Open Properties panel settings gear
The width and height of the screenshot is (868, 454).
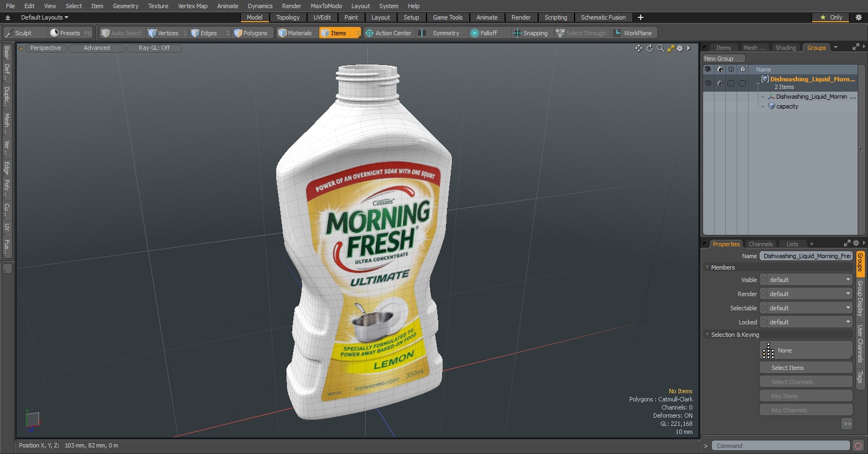[856, 244]
